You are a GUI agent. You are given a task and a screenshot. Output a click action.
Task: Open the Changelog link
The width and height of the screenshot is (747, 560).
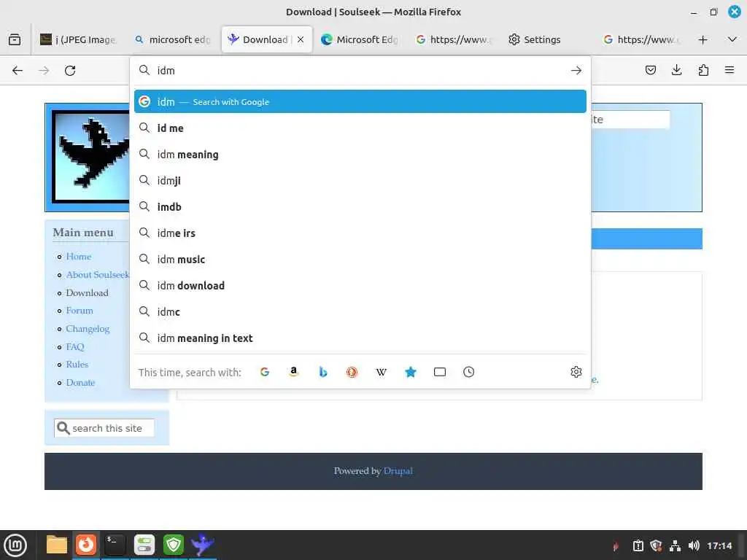[88, 329]
